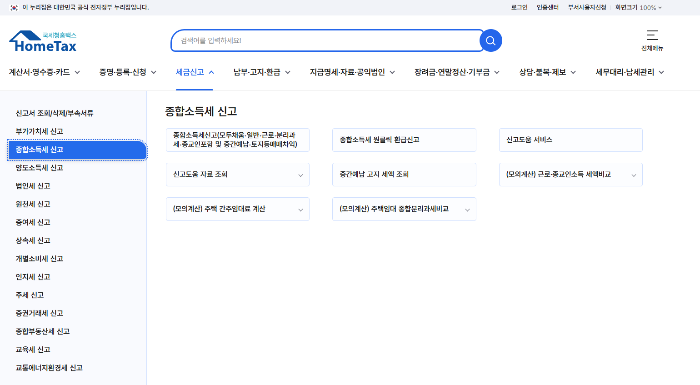The height and width of the screenshot is (385, 700).
Task: Select 개별소비세 신고 in sidebar
Action: (x=39, y=259)
